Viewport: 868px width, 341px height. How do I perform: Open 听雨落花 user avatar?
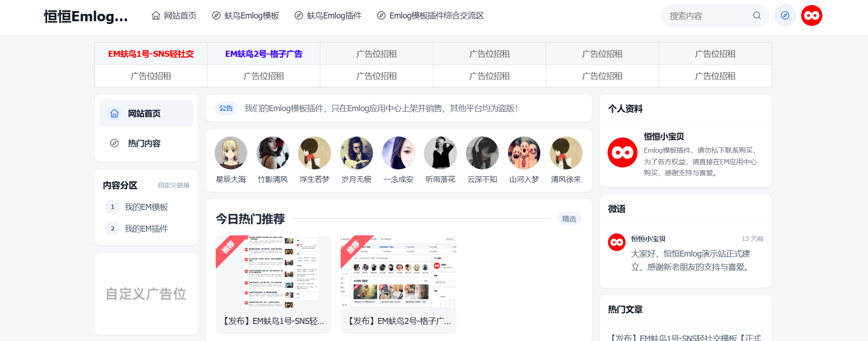tap(441, 153)
